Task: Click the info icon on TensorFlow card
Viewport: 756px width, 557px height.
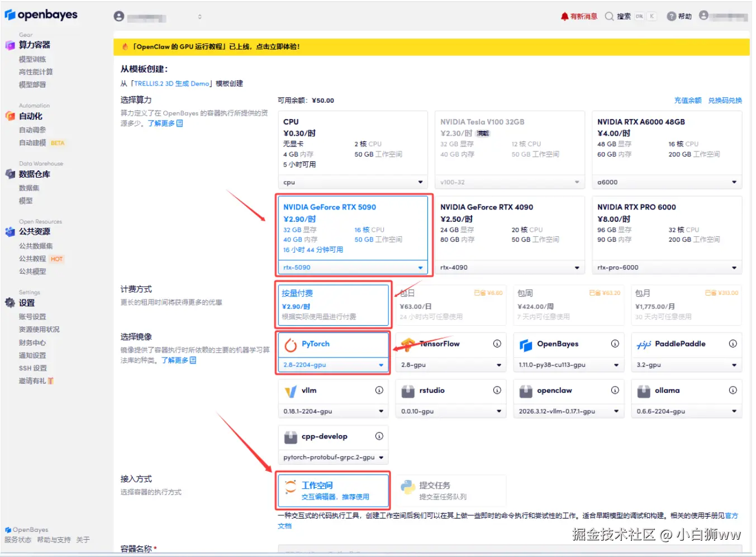Action: (x=497, y=344)
